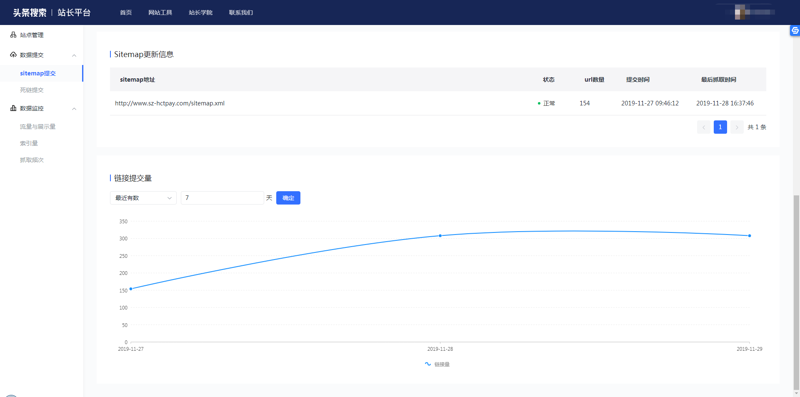Collapse the 数据监控 section chevron
The width and height of the screenshot is (800, 397).
tap(74, 109)
